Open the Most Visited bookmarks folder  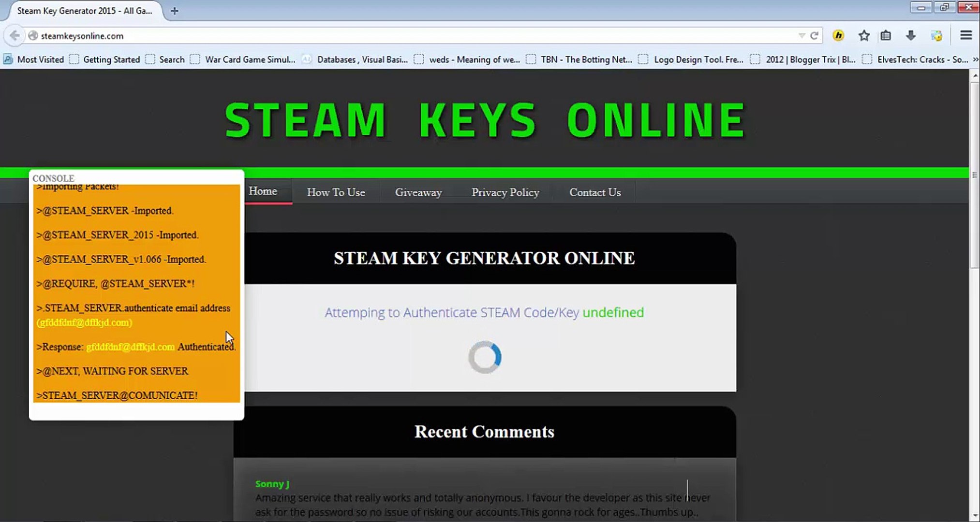click(34, 59)
